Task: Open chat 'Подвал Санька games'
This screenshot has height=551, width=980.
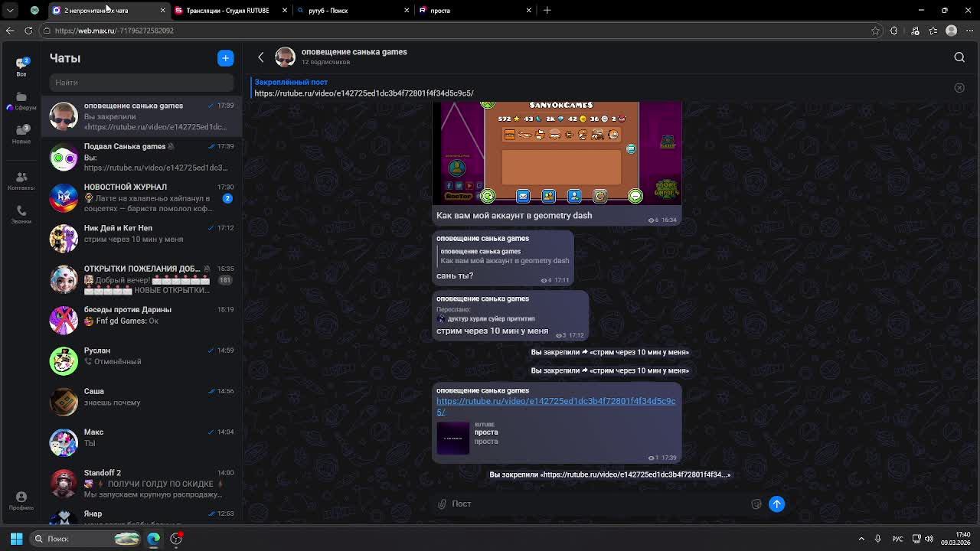Action: (142, 157)
